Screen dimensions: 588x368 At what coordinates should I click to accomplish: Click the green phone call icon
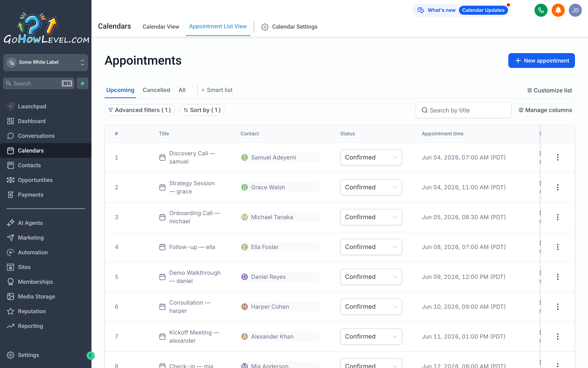[x=541, y=10]
